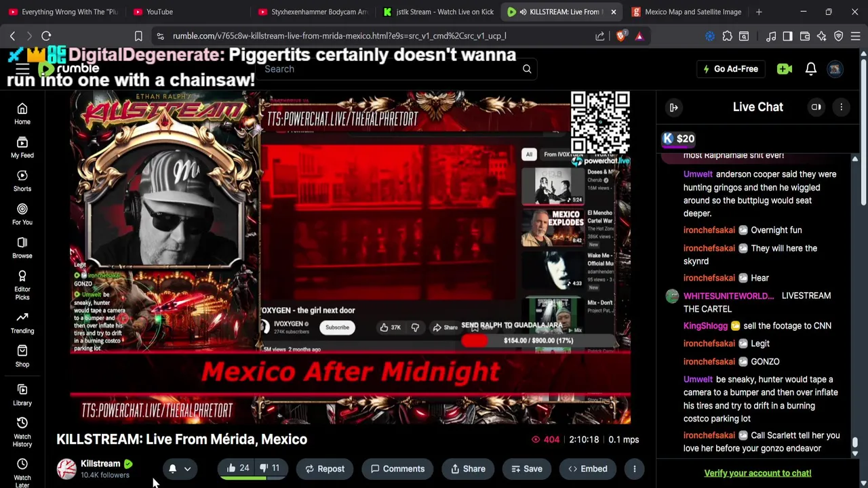Open the For You section
The image size is (868, 488).
pos(22,214)
